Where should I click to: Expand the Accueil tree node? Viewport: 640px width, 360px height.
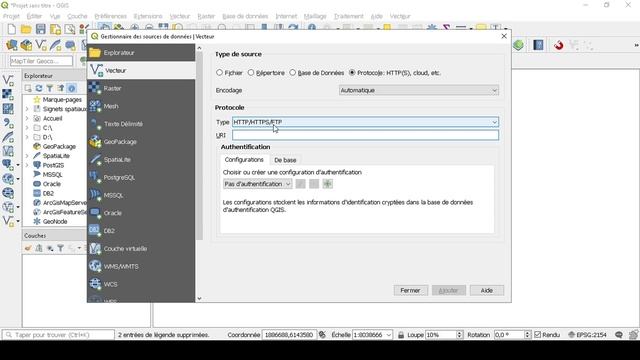27,118
